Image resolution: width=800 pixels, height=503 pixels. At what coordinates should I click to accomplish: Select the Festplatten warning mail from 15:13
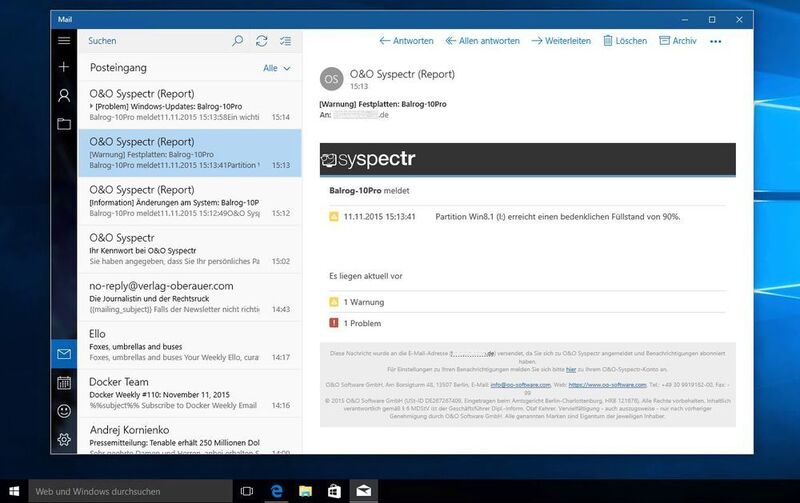[x=189, y=153]
